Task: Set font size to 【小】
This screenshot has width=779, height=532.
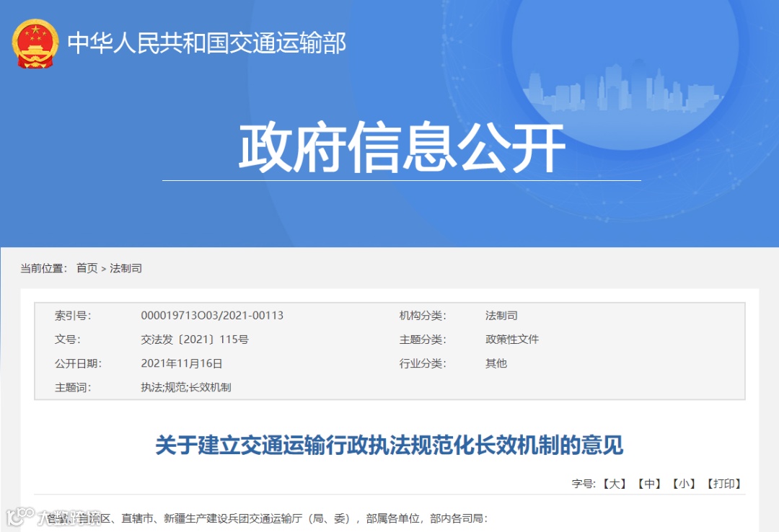Action: [x=684, y=484]
